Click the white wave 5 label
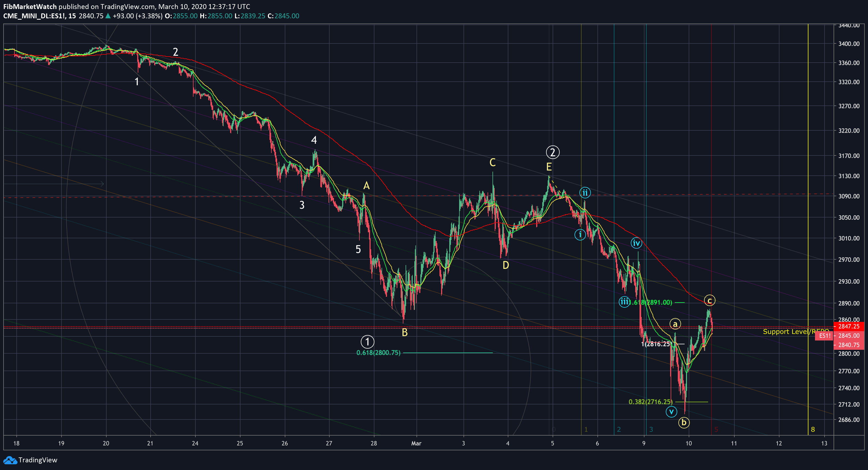 358,249
